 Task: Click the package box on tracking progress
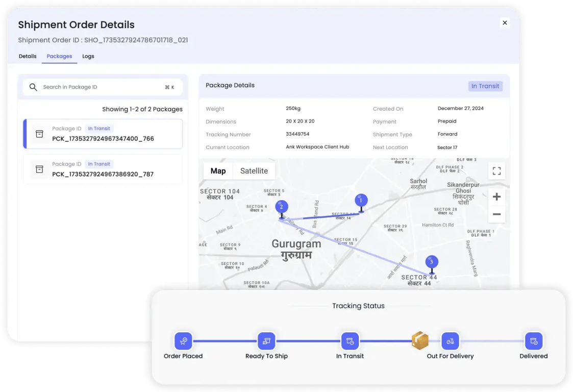click(x=420, y=340)
